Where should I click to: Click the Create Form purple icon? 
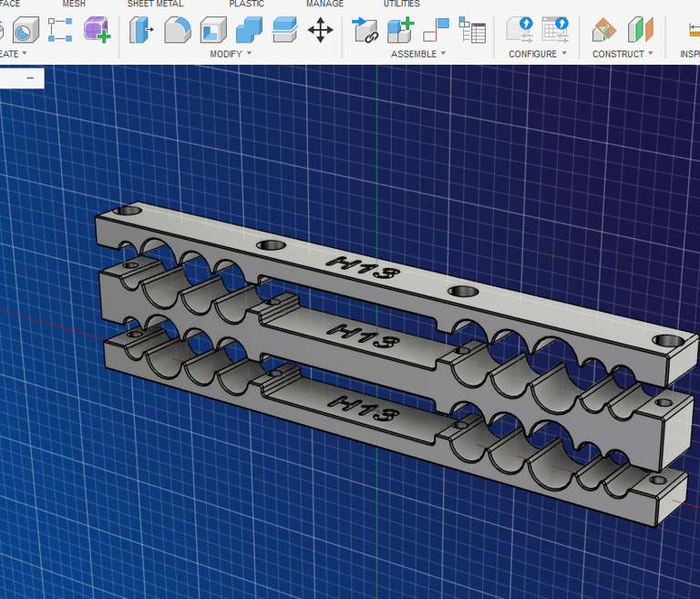(x=97, y=30)
